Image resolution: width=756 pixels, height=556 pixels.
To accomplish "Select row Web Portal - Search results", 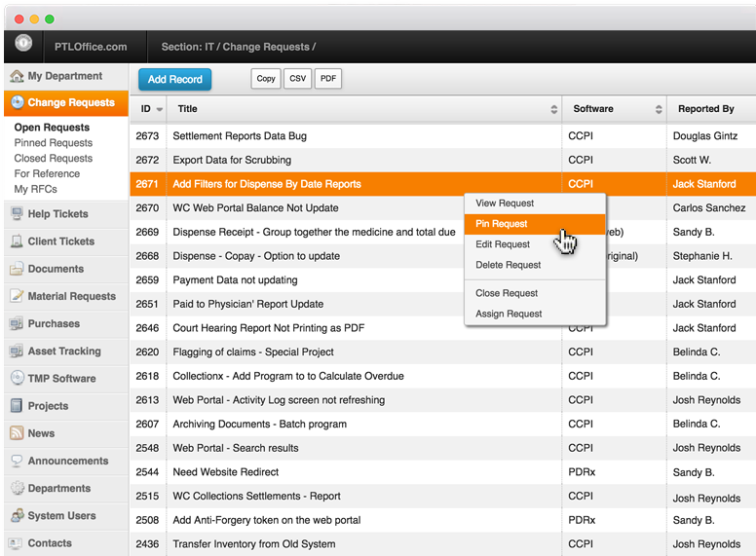I will click(x=442, y=448).
